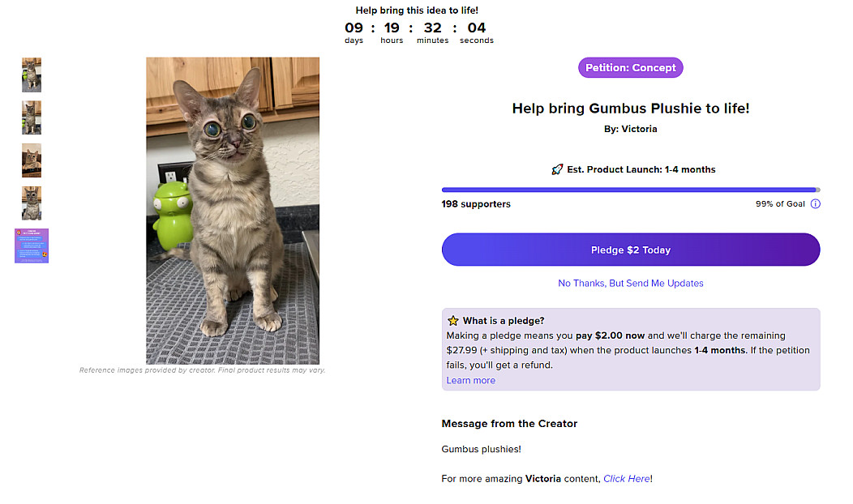Click No Thanks, But Send Me Updates
Image resolution: width=853 pixels, height=504 pixels.
click(x=631, y=284)
